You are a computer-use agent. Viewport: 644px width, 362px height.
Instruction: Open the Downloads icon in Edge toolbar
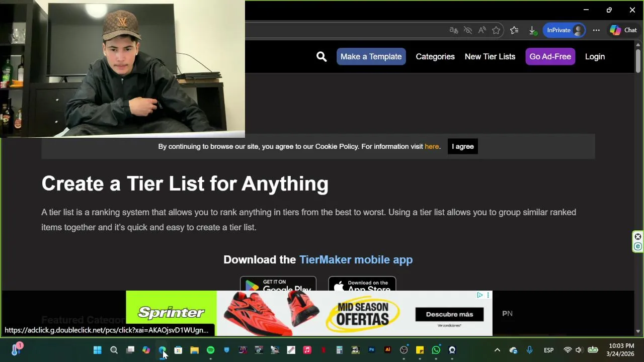pyautogui.click(x=532, y=30)
